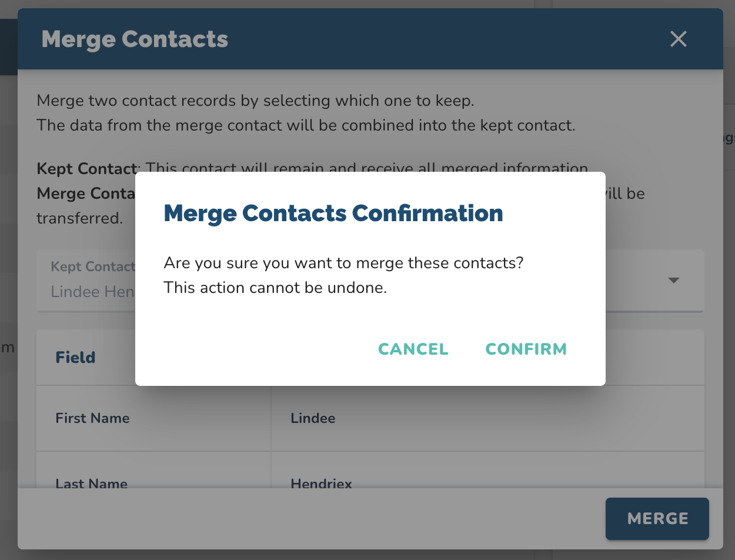Expand the right-side contact dropdown arrow
This screenshot has height=560, width=735.
tap(674, 281)
